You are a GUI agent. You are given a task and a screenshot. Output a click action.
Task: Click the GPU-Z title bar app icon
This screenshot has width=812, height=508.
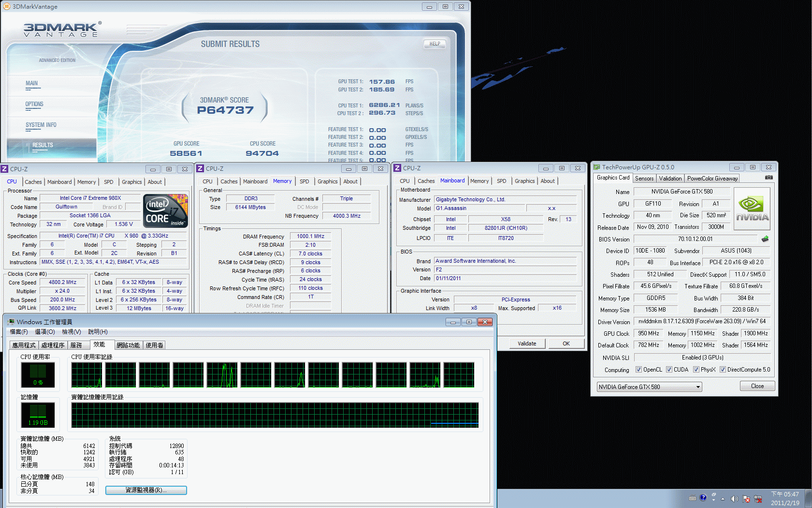click(597, 167)
